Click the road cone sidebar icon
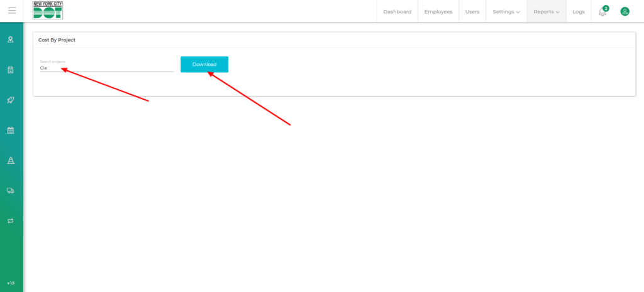The width and height of the screenshot is (644, 292). pyautogui.click(x=11, y=161)
